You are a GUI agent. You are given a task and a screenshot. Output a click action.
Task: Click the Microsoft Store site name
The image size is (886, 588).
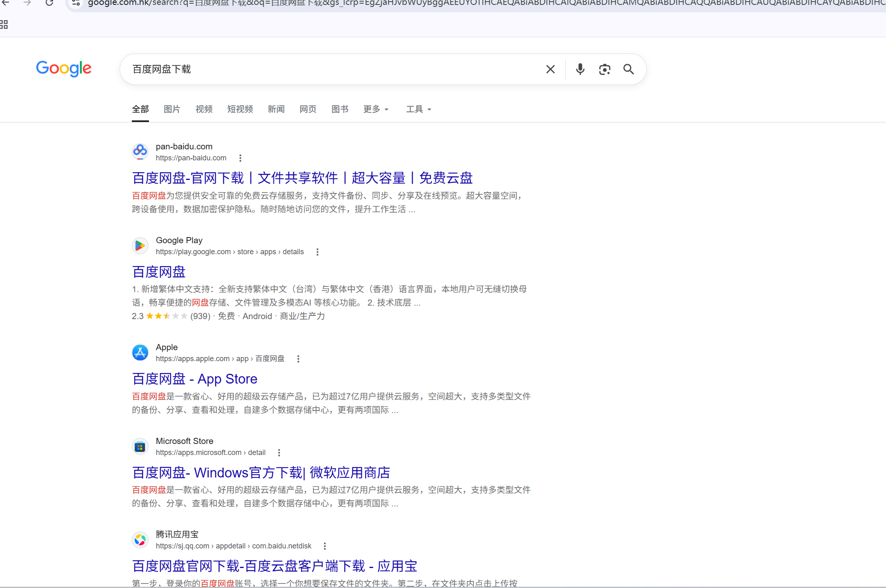coord(184,441)
